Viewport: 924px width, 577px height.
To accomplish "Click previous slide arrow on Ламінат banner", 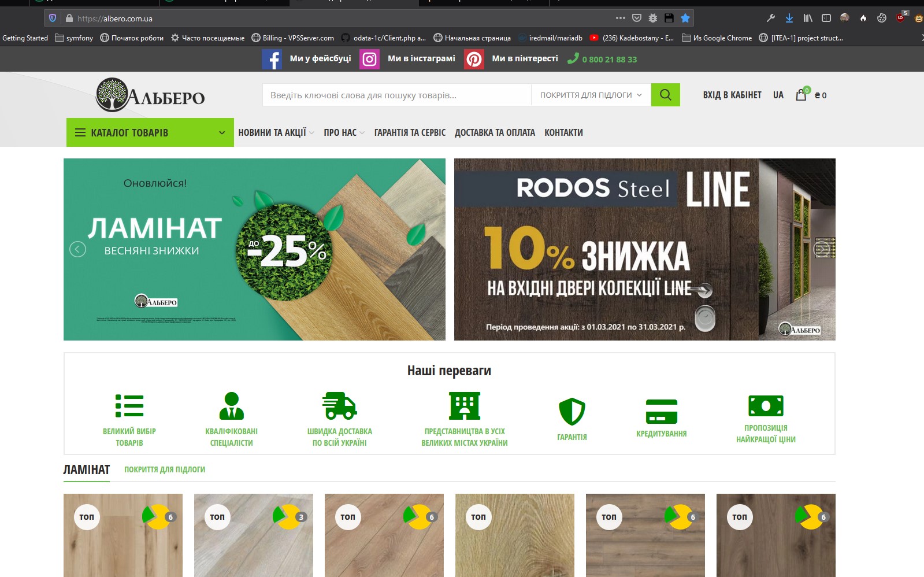I will tap(77, 249).
